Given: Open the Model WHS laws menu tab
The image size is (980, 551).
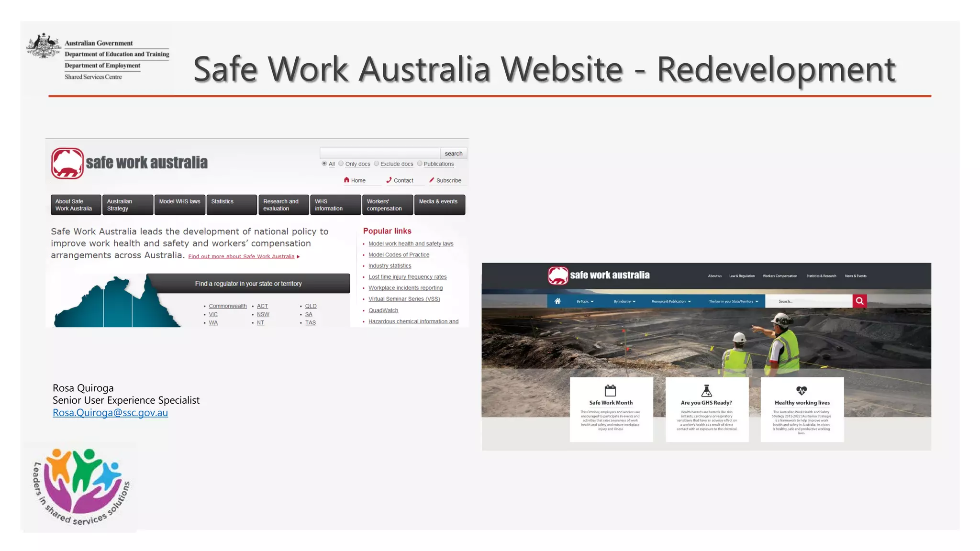Looking at the screenshot, I should [x=179, y=205].
